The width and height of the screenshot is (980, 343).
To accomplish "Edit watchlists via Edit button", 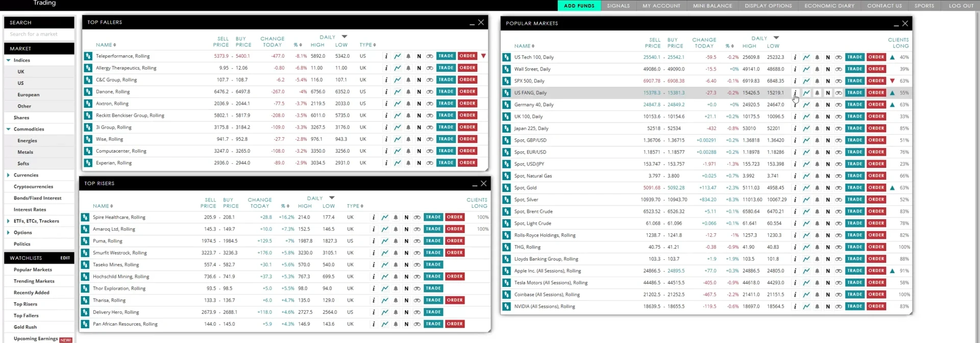I will [x=65, y=258].
